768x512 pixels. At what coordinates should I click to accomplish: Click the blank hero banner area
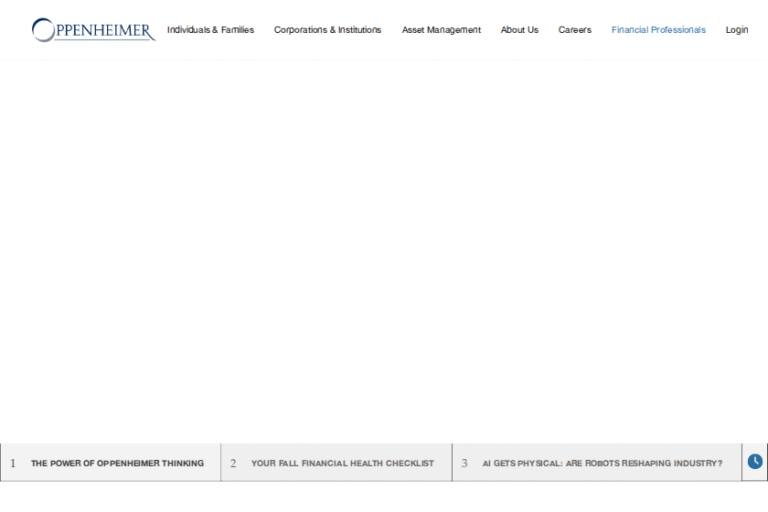[384, 250]
